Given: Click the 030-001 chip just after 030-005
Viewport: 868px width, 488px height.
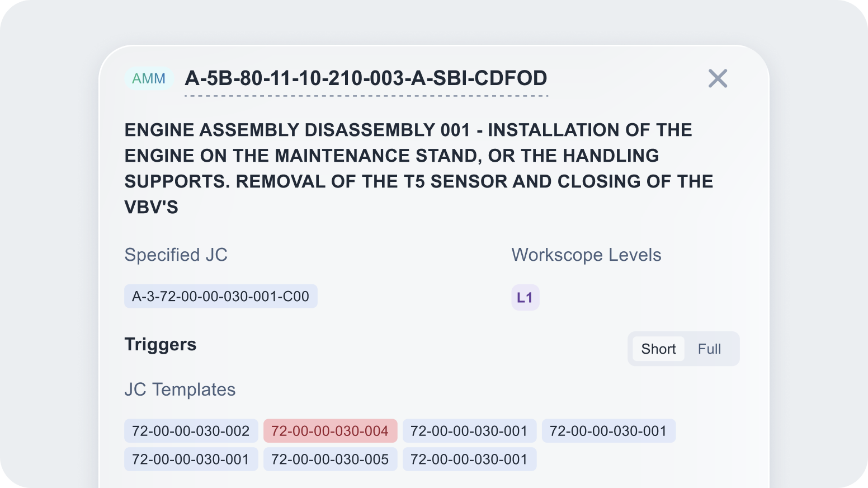Looking at the screenshot, I should point(469,459).
